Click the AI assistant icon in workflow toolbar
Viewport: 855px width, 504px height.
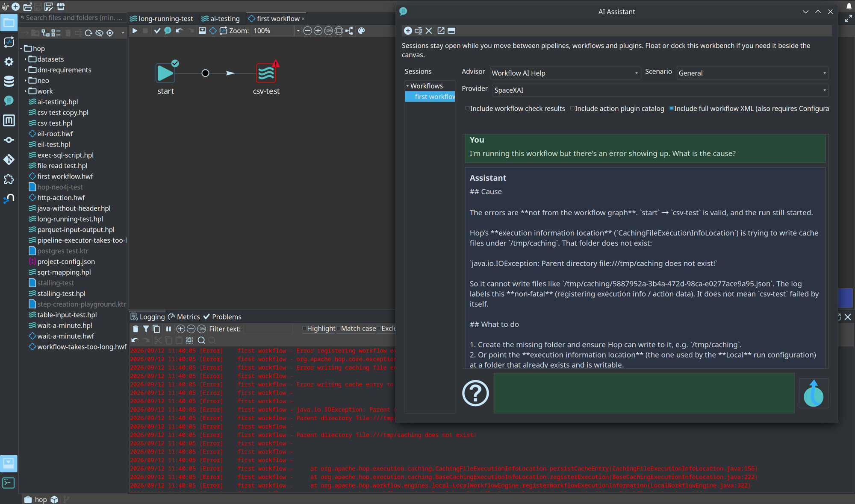pos(168,31)
